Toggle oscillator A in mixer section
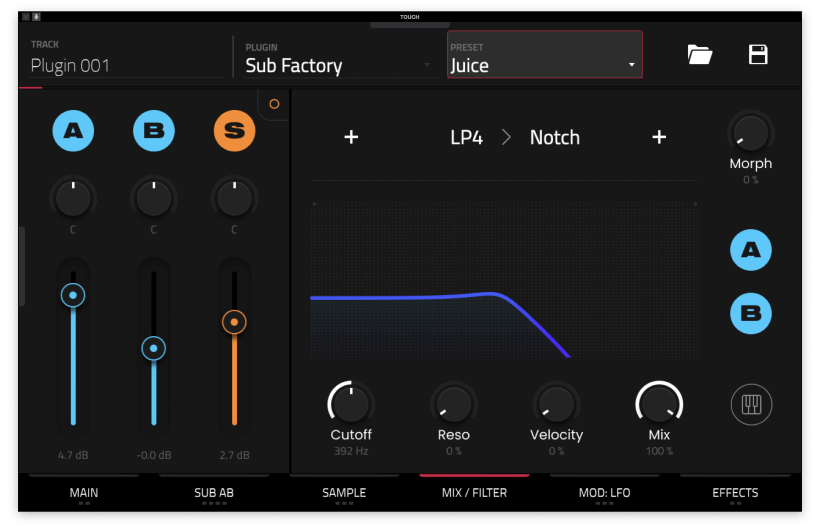The image size is (820, 528). (72, 130)
